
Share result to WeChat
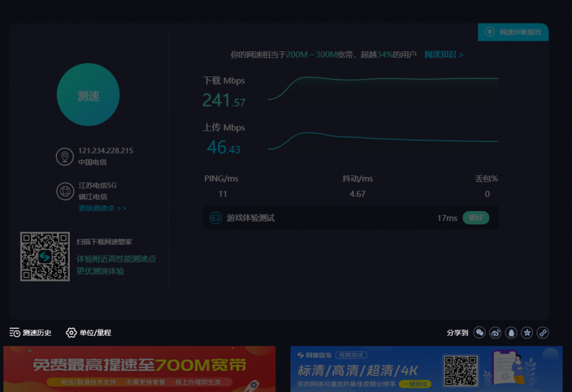click(x=479, y=333)
